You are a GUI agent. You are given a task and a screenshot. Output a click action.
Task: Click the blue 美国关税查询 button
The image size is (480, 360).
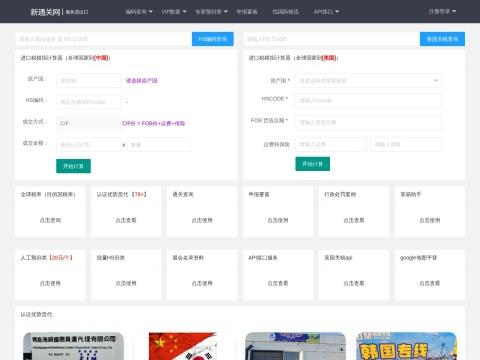click(x=442, y=39)
